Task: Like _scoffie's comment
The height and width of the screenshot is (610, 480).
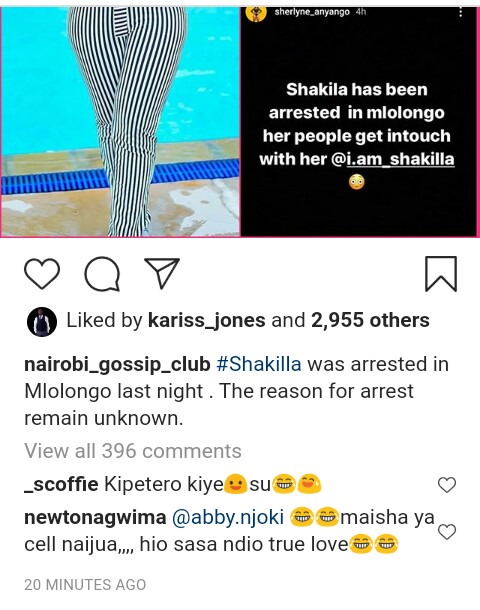Action: (447, 485)
